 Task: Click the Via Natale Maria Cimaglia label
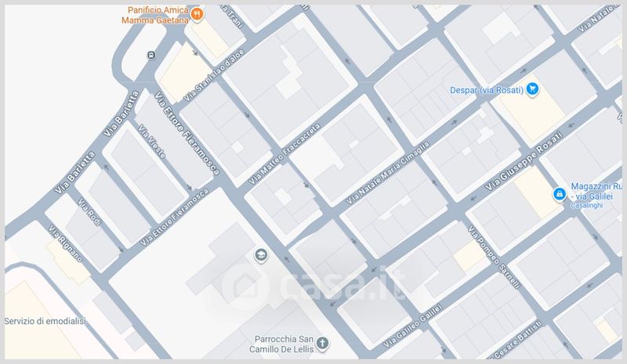[x=387, y=173]
